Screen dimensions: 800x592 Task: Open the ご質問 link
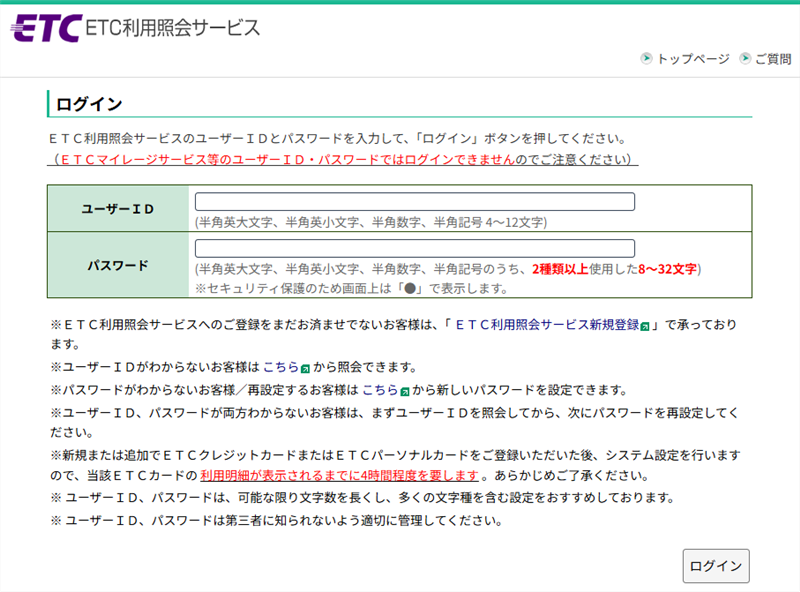[772, 59]
